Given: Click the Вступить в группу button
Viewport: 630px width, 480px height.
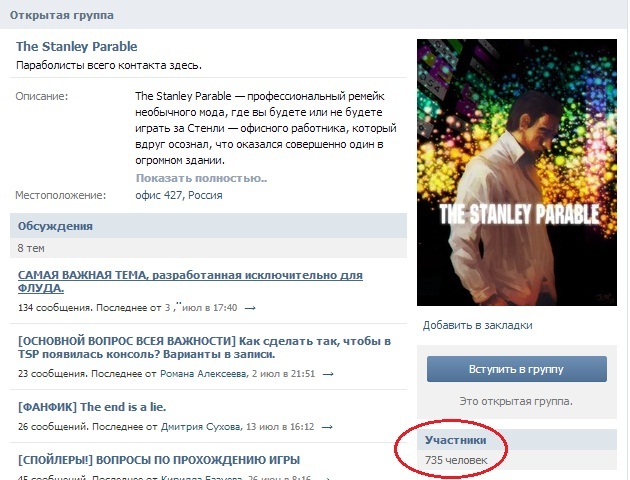Looking at the screenshot, I should [517, 369].
